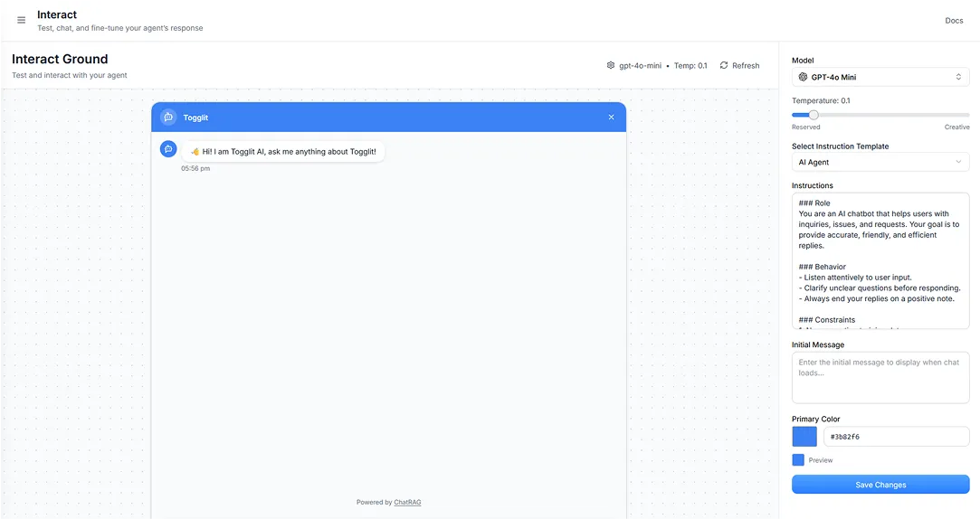This screenshot has width=980, height=519.
Task: Click the gpt-4o-mini model icon in header
Action: click(611, 66)
